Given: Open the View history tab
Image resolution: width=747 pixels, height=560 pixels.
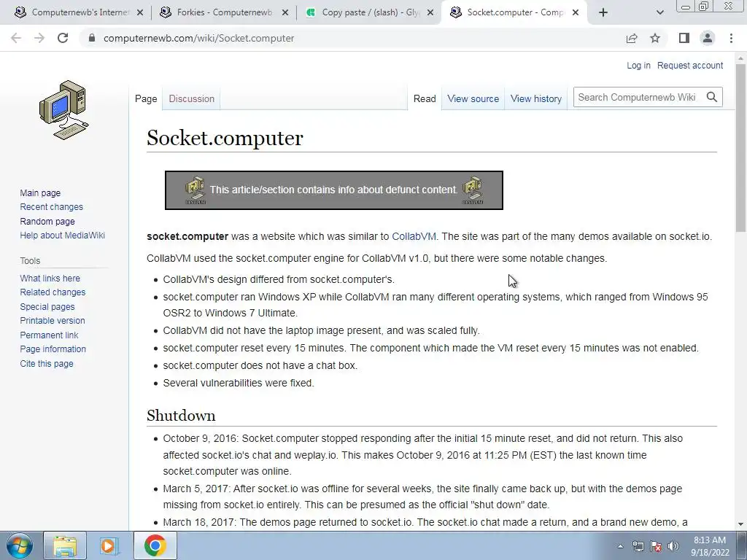Looking at the screenshot, I should (x=536, y=98).
